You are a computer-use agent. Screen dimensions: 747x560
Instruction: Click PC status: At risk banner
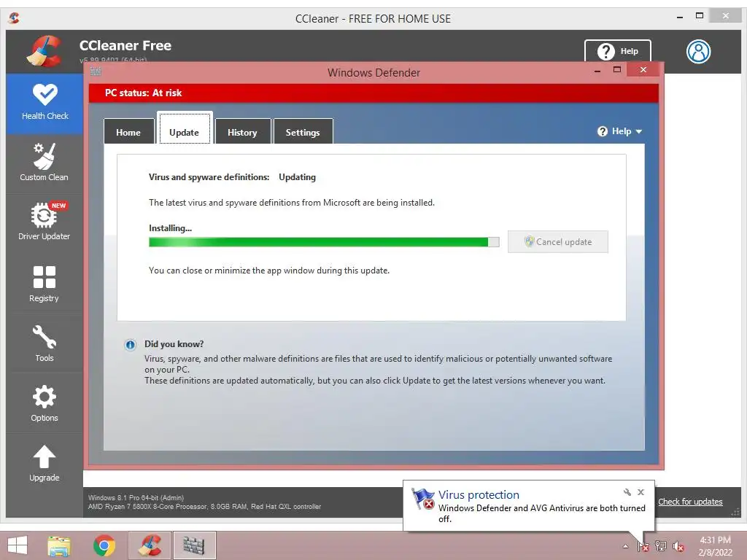[x=373, y=93]
